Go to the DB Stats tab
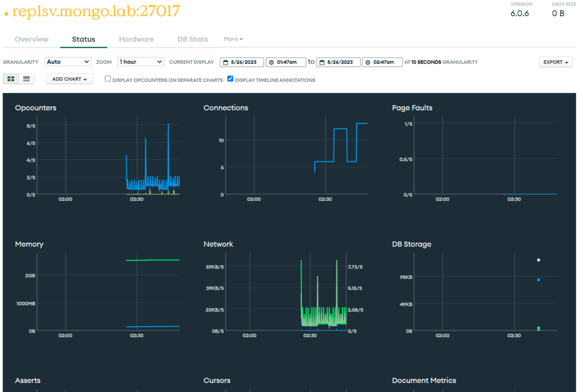The image size is (580, 392). coord(193,39)
